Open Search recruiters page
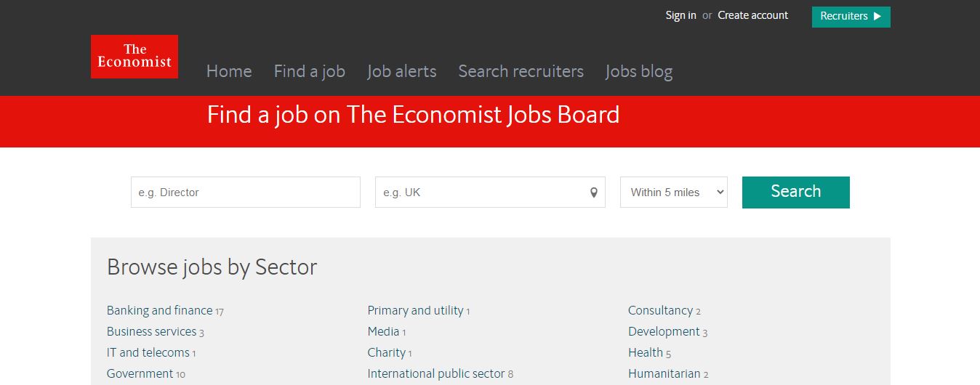This screenshot has width=980, height=385. pos(521,71)
